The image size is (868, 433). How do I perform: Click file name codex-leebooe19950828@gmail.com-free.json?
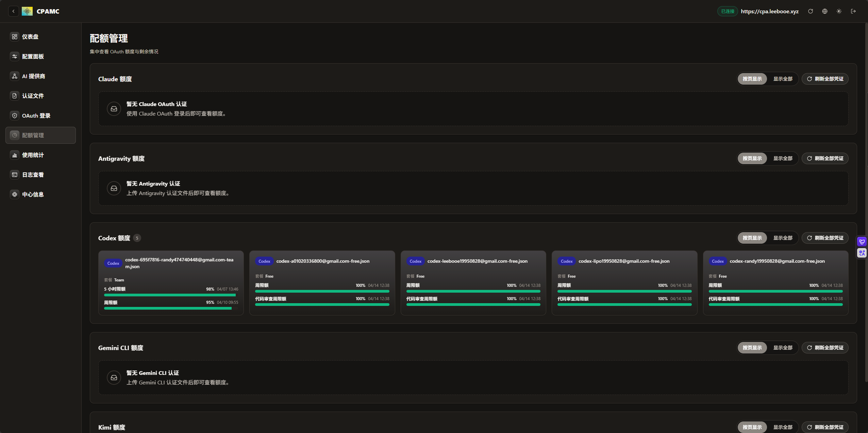[477, 261]
